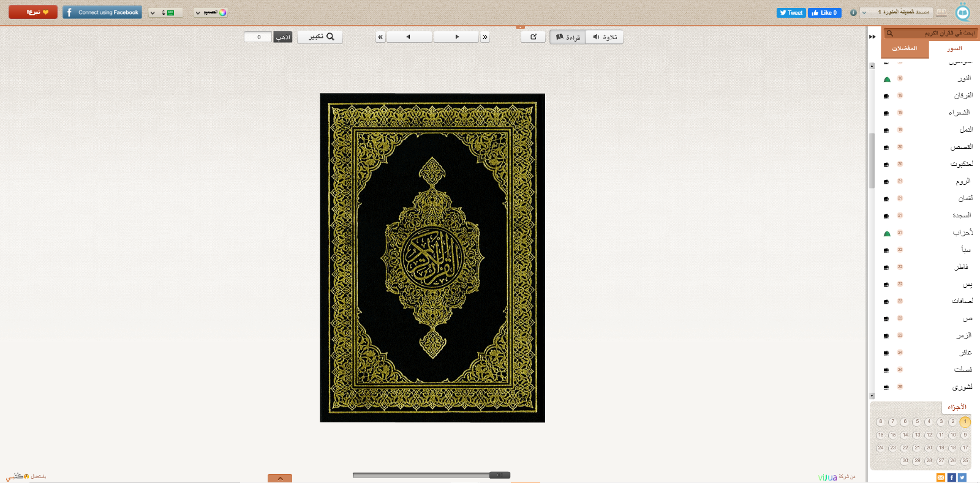This screenshot has height=483, width=980.
Task: Click the Tweet button
Action: click(791, 13)
